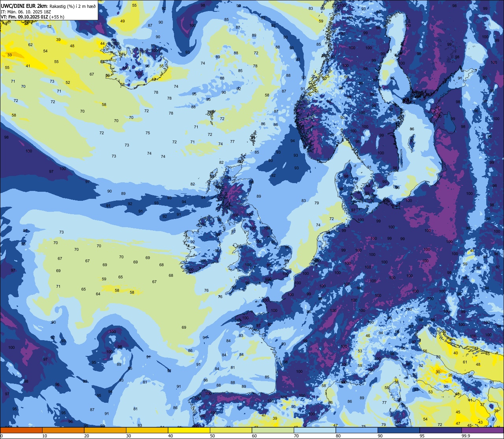Click the 95–99.9 navy legend swatch

[441, 430]
